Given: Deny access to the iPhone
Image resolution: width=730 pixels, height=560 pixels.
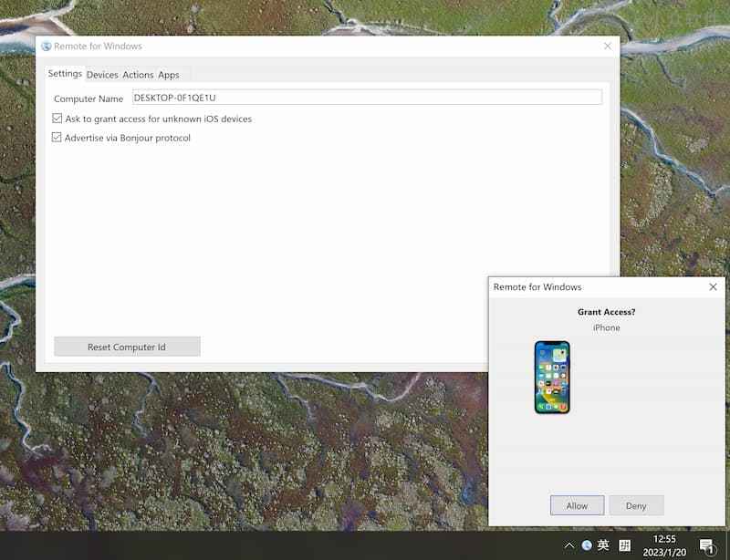Looking at the screenshot, I should coord(636,505).
